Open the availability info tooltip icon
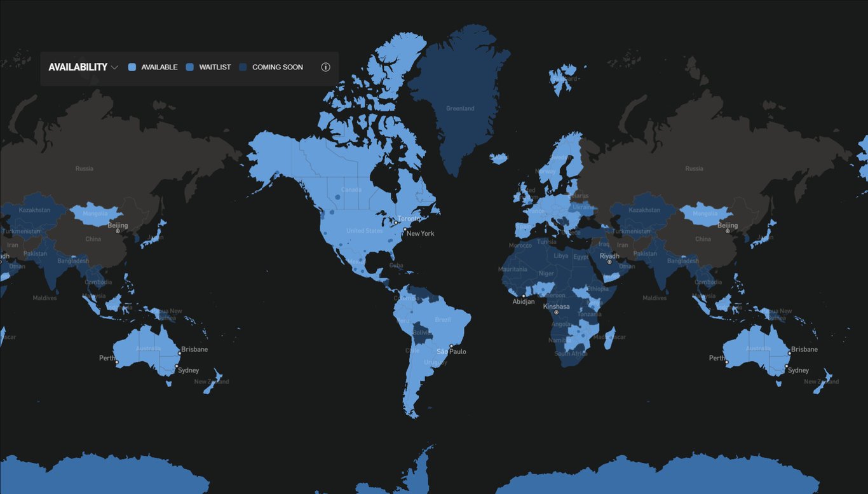The height and width of the screenshot is (494, 868). click(325, 67)
